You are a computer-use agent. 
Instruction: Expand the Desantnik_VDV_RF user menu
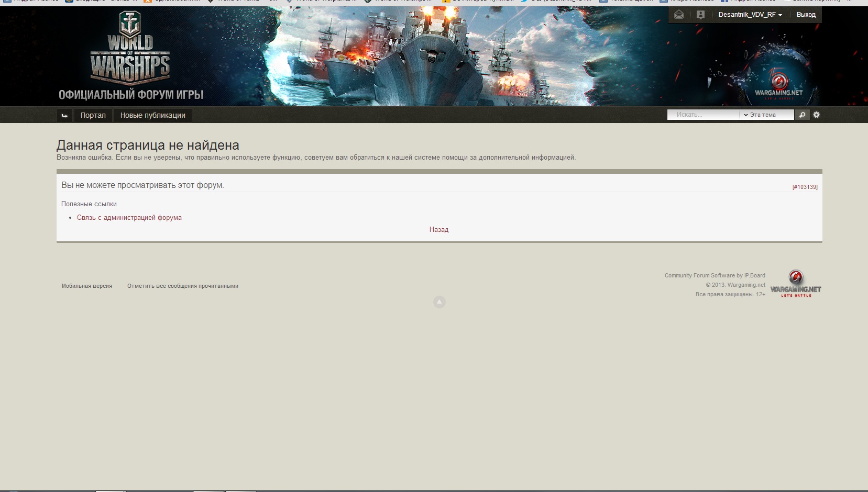pos(750,15)
